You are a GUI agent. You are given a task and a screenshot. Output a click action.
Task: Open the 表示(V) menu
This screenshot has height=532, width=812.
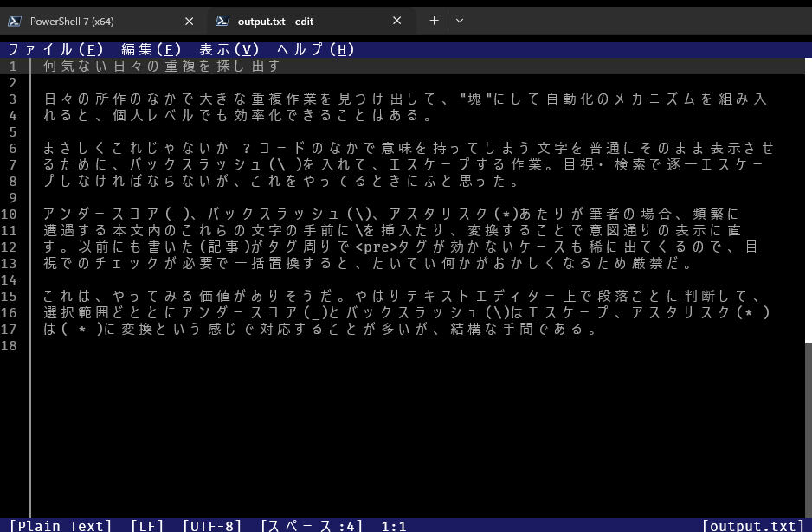click(229, 49)
